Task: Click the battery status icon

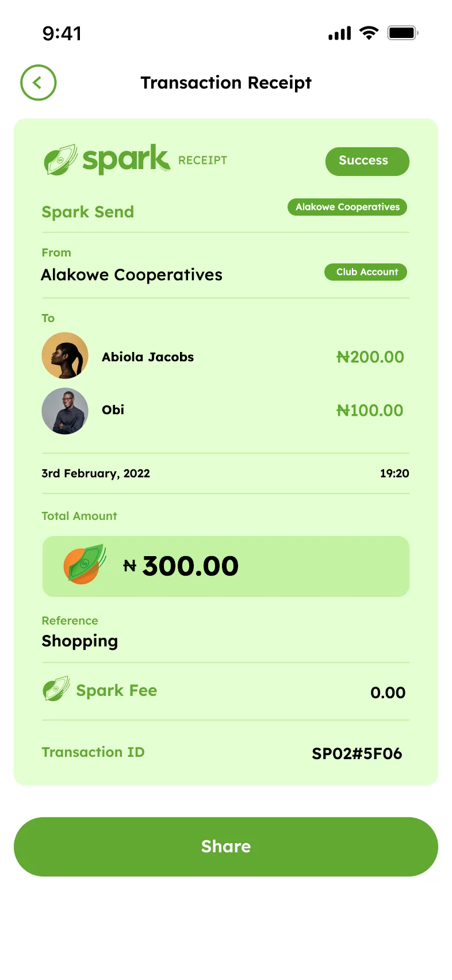Action: (x=403, y=33)
